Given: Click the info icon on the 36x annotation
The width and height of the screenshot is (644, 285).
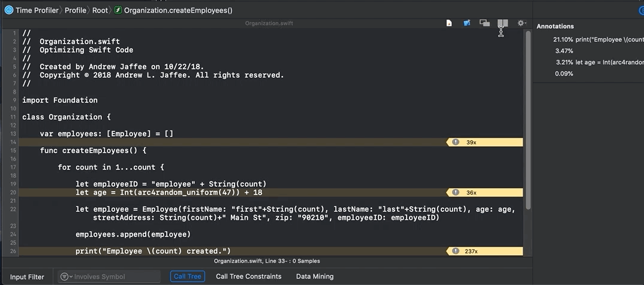Looking at the screenshot, I should (x=456, y=192).
